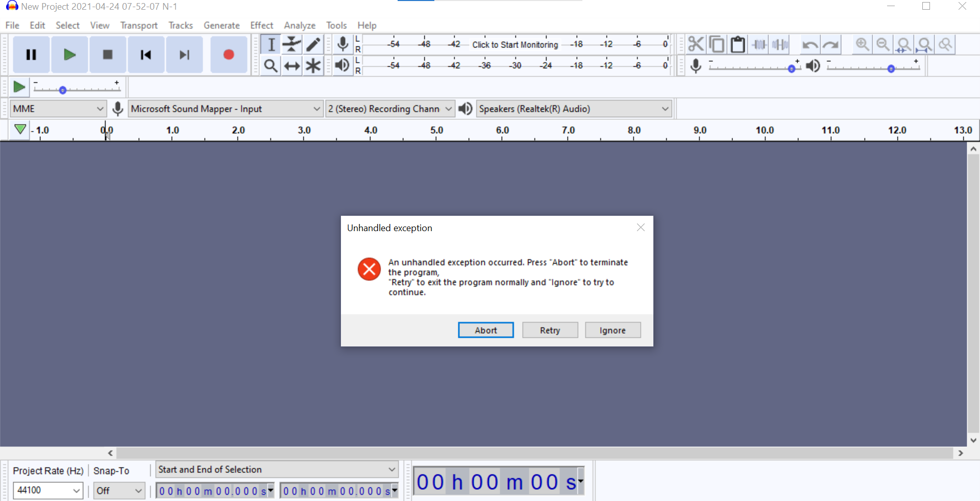
Task: Click the red Record button
Action: tap(229, 55)
